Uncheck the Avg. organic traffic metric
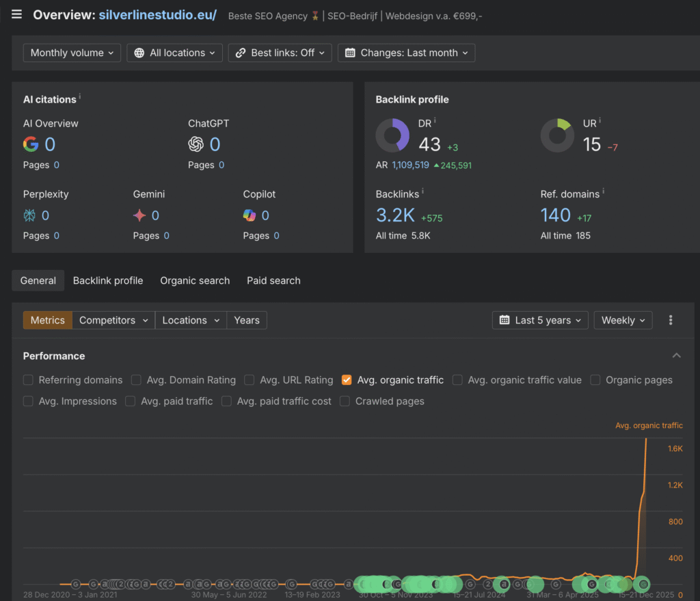Image resolution: width=700 pixels, height=601 pixels. pos(346,379)
